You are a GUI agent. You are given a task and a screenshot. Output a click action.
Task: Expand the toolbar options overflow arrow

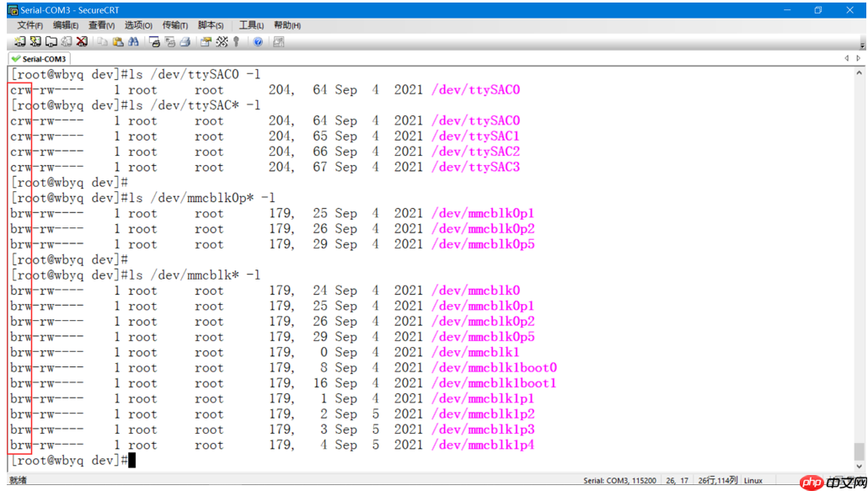click(862, 43)
